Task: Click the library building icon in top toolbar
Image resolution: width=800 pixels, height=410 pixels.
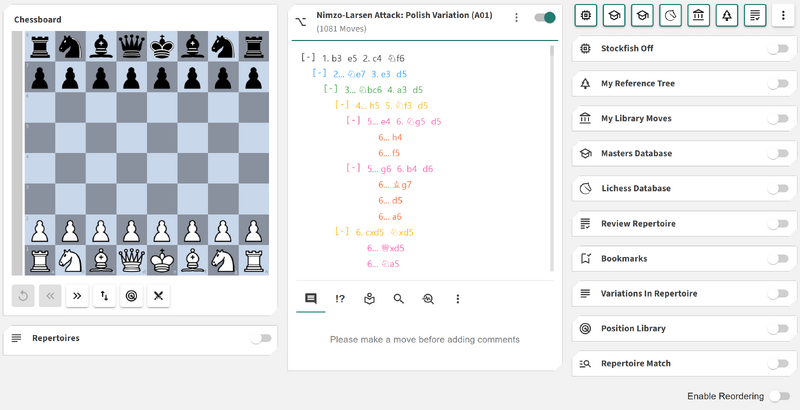Action: pyautogui.click(x=699, y=15)
